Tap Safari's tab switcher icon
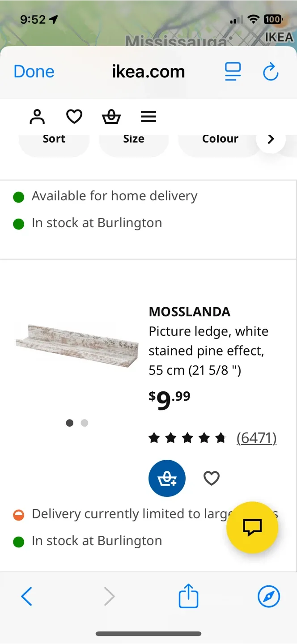The width and height of the screenshot is (297, 644). [x=233, y=72]
